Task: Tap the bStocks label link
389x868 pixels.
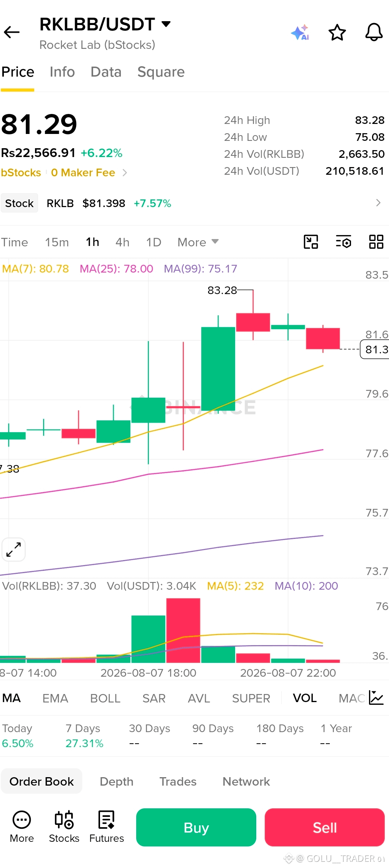Action: 21,173
